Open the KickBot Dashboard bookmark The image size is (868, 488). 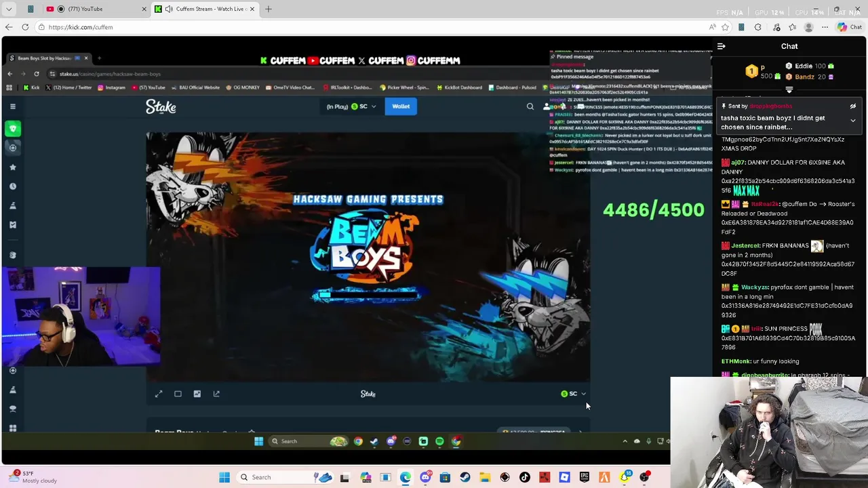(460, 87)
